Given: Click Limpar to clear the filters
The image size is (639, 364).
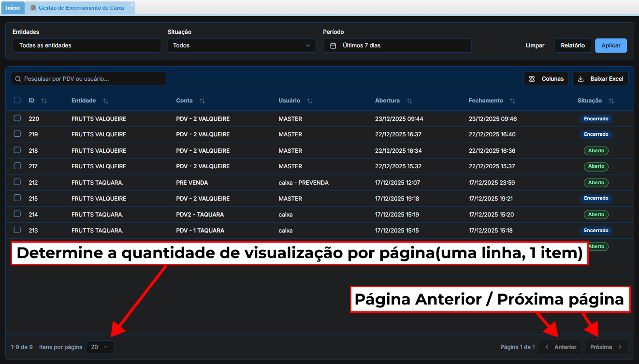Looking at the screenshot, I should (x=535, y=45).
